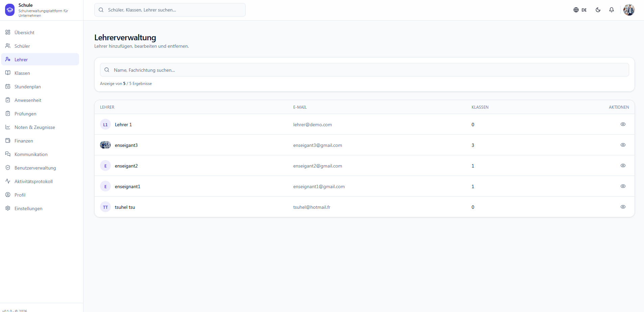View details for Lehrer 1
Screen dimensions: 644x312
click(x=623, y=124)
